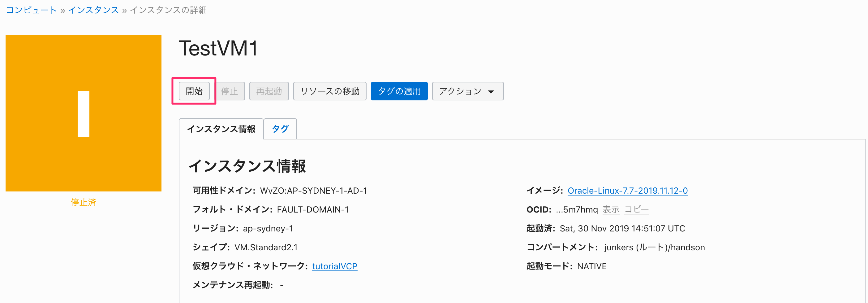Click the ...5m7hmq OCID value
This screenshot has height=303, width=868.
click(x=577, y=209)
